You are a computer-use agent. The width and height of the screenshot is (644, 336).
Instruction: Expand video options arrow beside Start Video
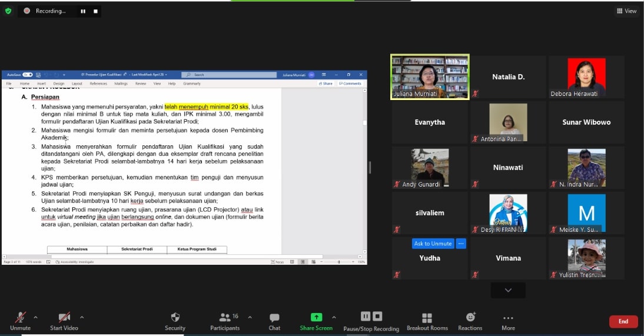[x=82, y=317]
